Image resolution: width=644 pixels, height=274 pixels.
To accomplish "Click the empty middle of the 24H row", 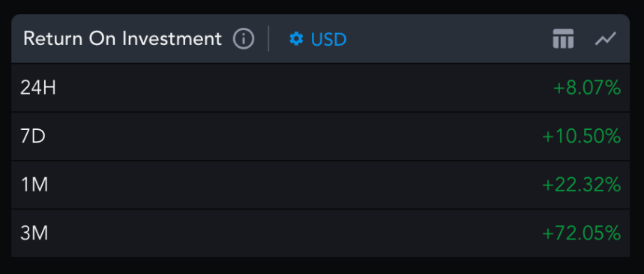I will pyautogui.click(x=304, y=88).
